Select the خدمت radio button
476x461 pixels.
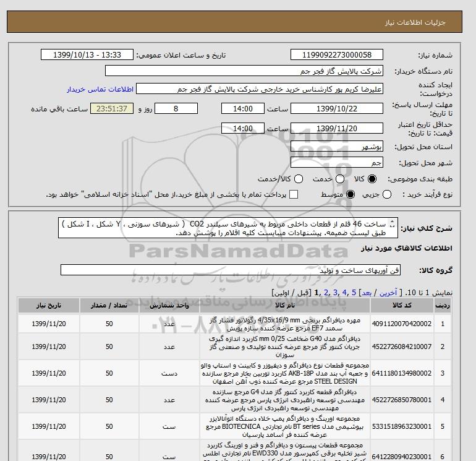coord(340,179)
